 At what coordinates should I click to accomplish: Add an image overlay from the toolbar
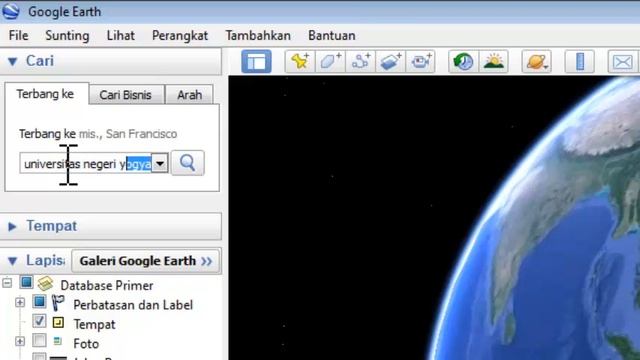(391, 62)
